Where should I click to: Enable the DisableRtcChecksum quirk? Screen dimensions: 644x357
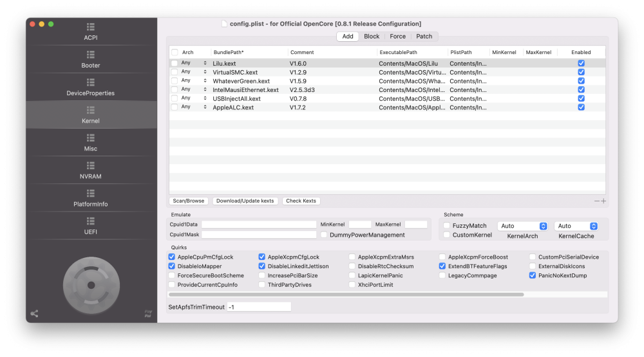352,266
